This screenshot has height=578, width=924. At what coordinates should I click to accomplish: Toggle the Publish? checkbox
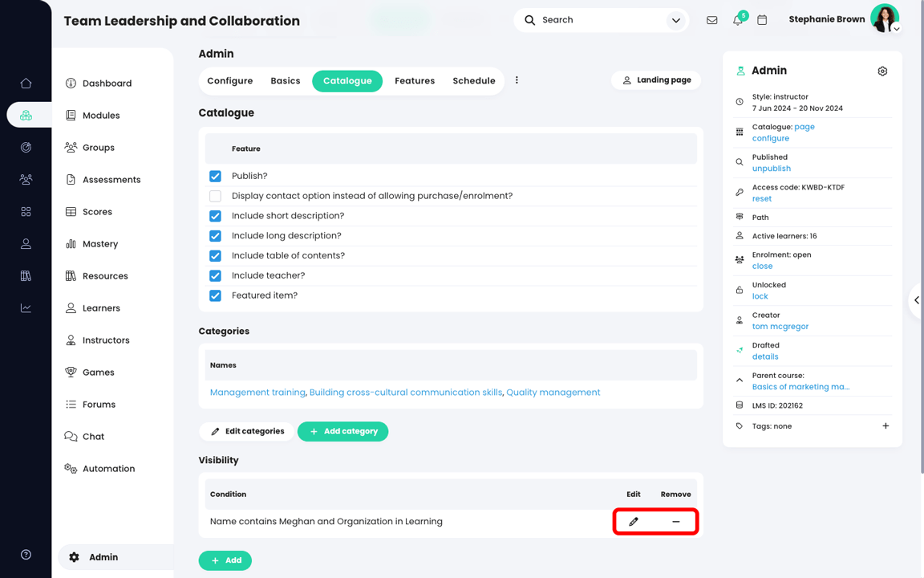(x=215, y=176)
